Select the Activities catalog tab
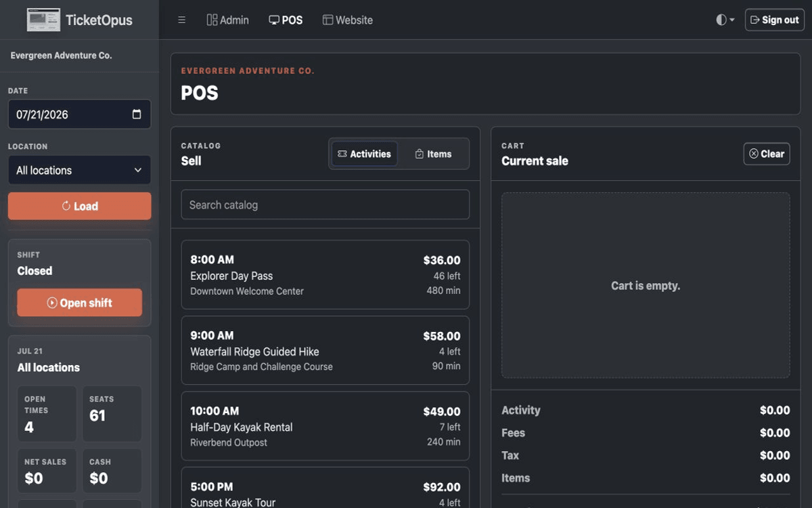 point(364,154)
